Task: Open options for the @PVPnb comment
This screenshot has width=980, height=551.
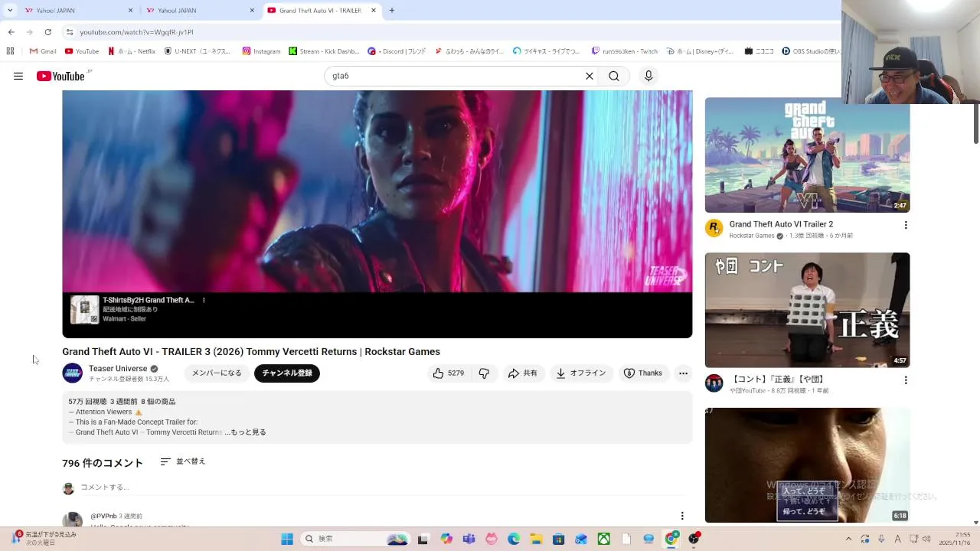Action: (682, 516)
